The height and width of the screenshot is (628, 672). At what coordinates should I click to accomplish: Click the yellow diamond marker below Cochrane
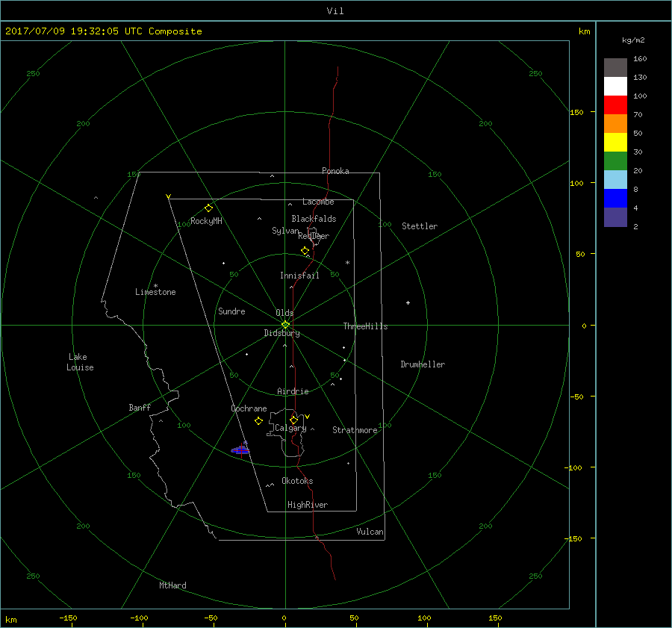(x=258, y=421)
